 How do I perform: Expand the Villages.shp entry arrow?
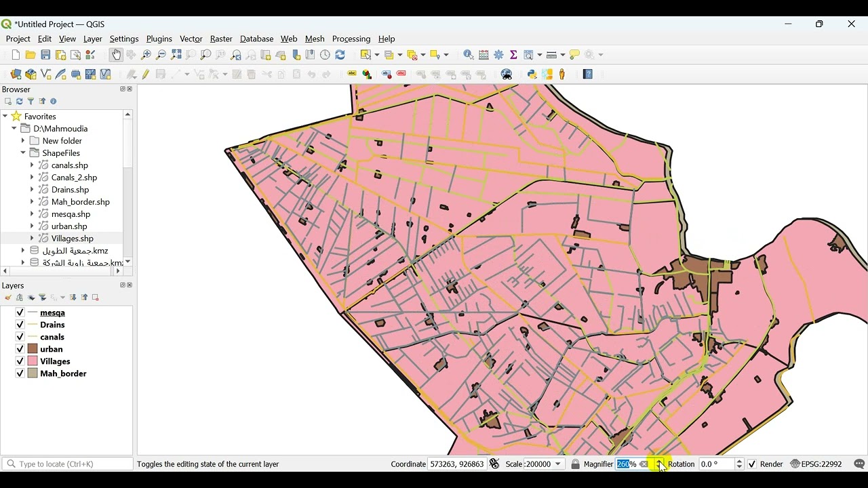32,239
